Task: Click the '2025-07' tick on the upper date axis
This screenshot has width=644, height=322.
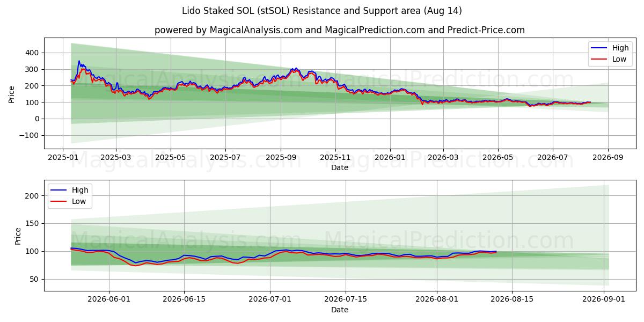Action: pos(225,157)
